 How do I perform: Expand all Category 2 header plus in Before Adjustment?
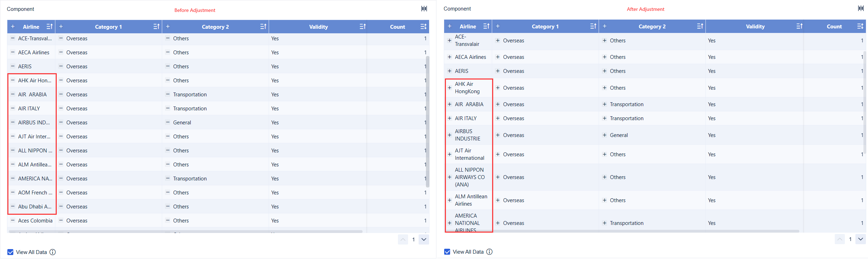(168, 27)
